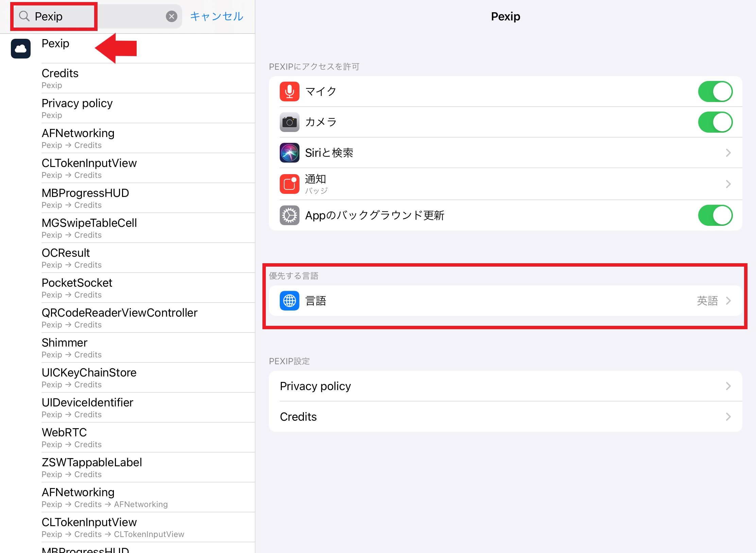Screen dimensions: 756x553
Task: Click the search magnifier icon
Action: coord(24,16)
